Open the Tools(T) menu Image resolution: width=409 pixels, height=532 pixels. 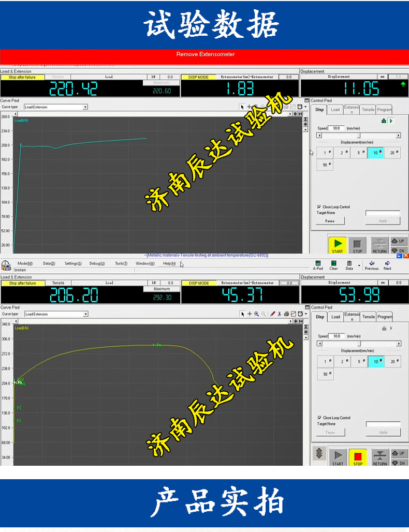[x=121, y=263]
